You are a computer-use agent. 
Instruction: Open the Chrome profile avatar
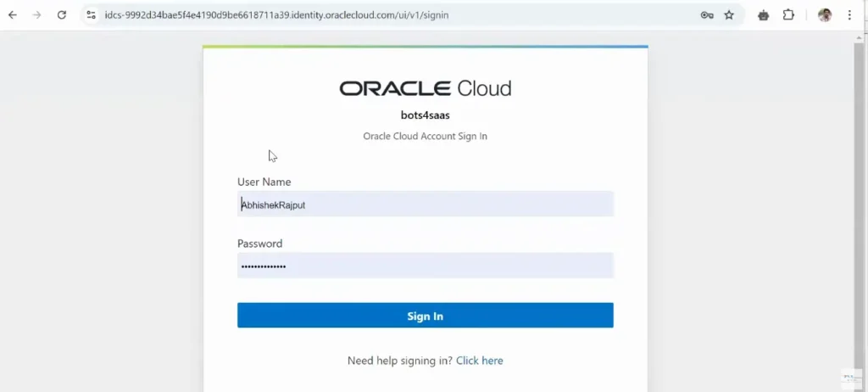824,15
